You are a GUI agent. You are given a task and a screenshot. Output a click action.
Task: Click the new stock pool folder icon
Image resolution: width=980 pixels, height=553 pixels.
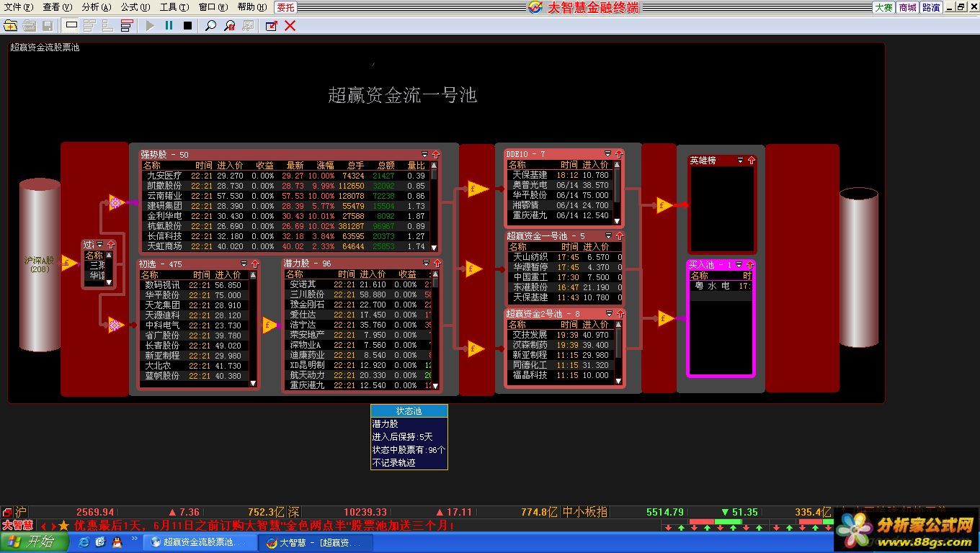[10, 26]
